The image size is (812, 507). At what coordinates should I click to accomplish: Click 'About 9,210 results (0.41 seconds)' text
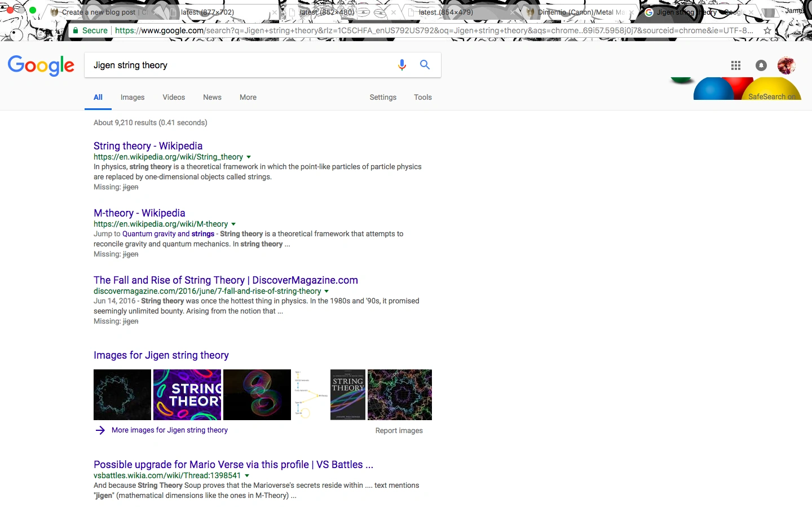tap(151, 123)
